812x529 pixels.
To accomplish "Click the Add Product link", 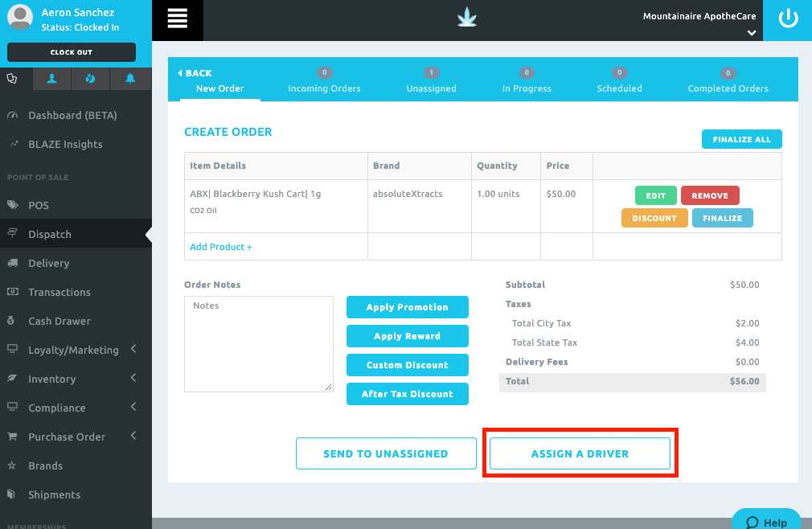I will (x=220, y=247).
